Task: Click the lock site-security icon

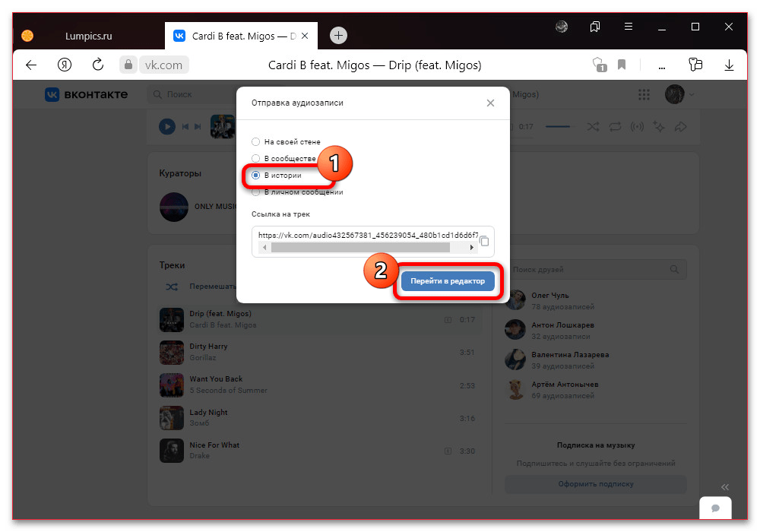Action: [128, 65]
